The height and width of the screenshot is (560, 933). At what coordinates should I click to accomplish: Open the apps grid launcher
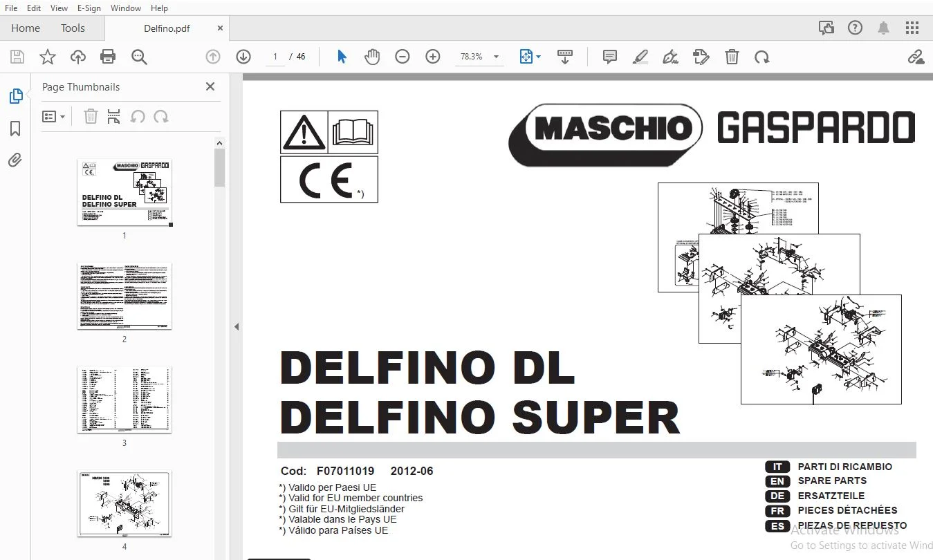point(912,28)
